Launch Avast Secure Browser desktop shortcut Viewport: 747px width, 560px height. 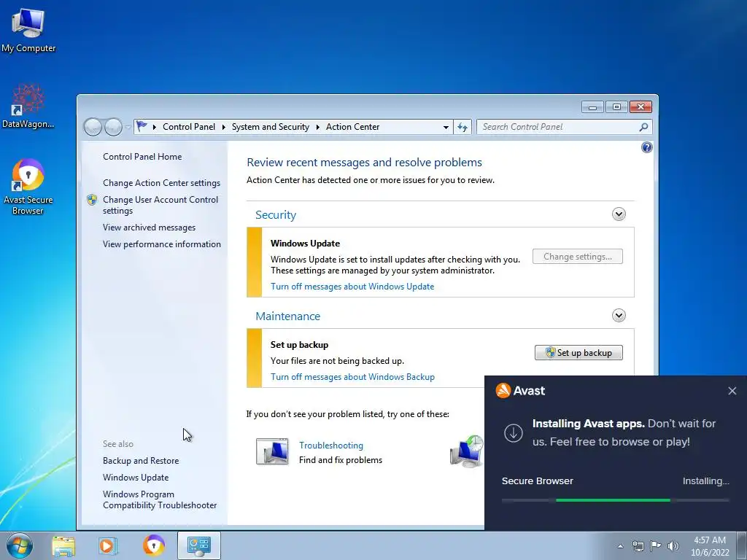pos(28,187)
